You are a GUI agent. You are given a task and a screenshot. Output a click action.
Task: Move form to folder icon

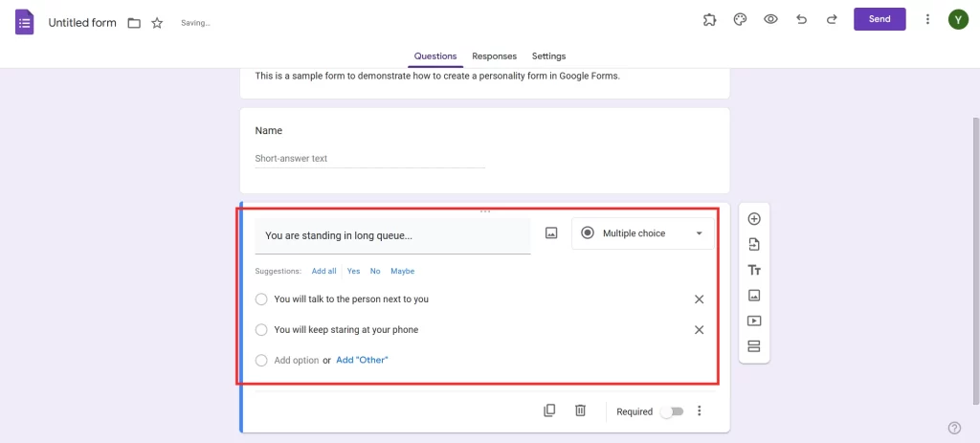click(x=134, y=23)
